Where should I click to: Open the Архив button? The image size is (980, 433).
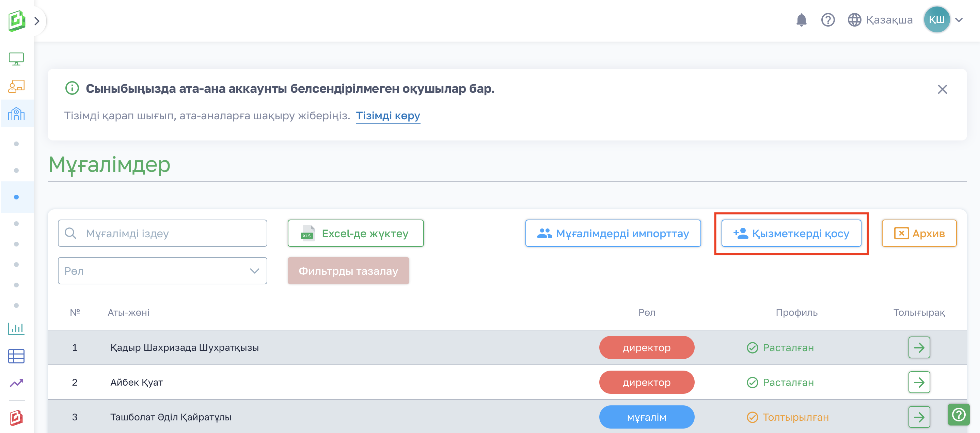(x=919, y=234)
